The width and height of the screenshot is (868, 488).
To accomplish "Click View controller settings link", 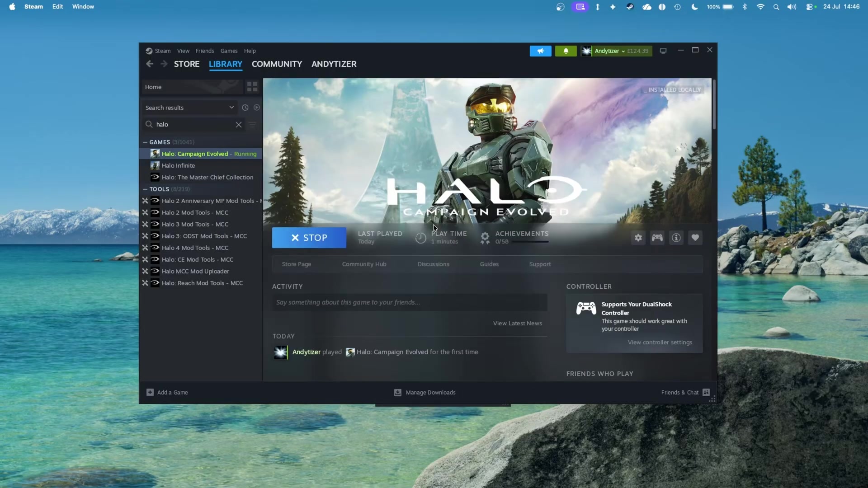I will pos(660,343).
